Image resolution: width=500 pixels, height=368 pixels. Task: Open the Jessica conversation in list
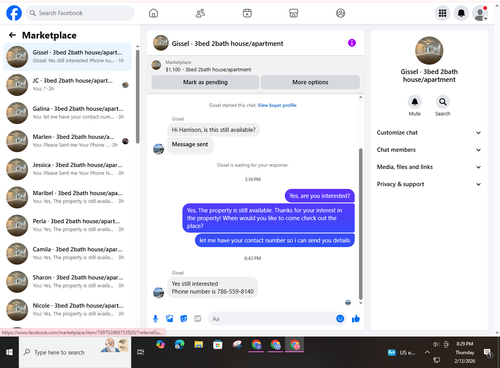[67, 169]
